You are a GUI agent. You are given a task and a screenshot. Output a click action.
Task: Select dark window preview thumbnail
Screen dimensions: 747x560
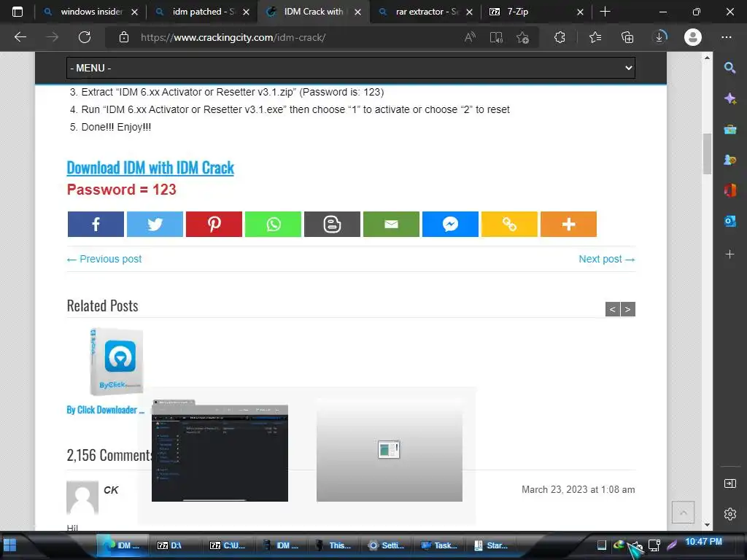tap(220, 451)
